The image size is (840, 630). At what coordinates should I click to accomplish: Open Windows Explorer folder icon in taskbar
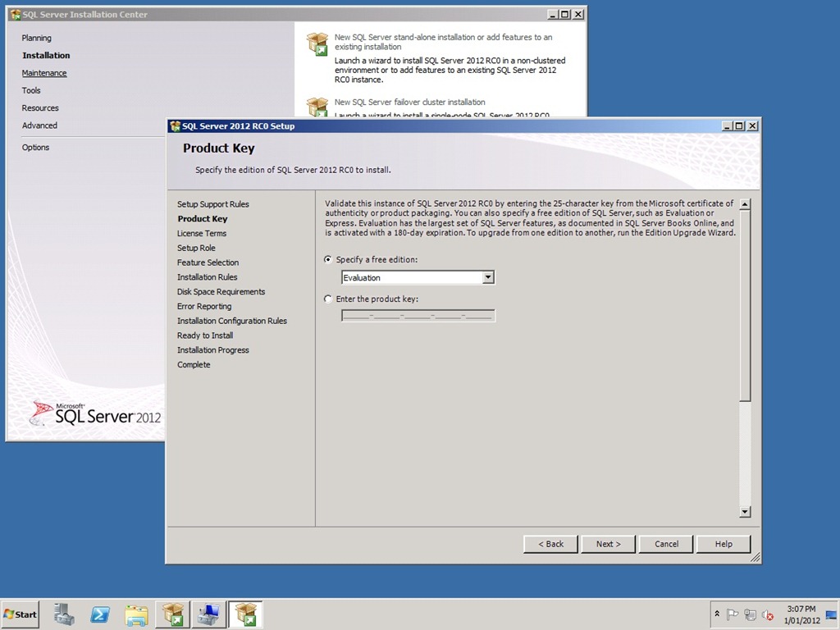click(136, 614)
